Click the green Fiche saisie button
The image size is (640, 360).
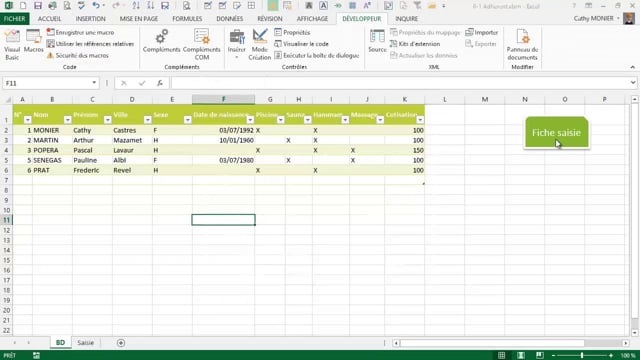[x=557, y=133]
